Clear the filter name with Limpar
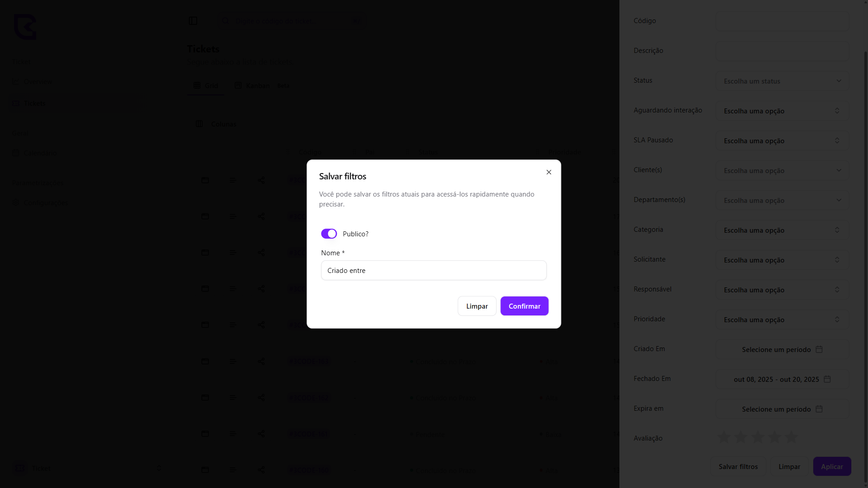The width and height of the screenshot is (868, 488). coord(477,306)
